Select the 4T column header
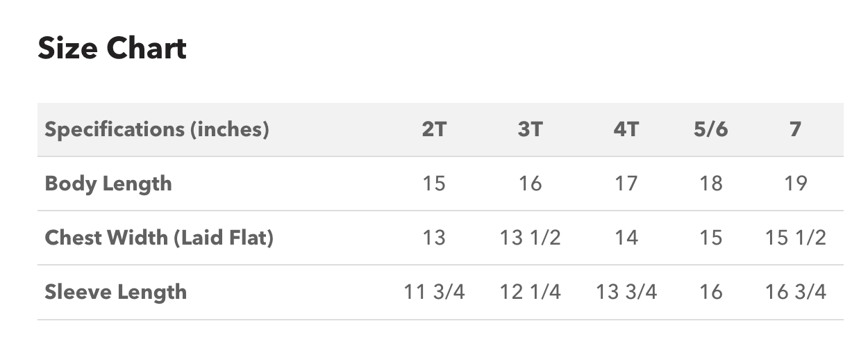This screenshot has height=360, width=868. point(626,129)
